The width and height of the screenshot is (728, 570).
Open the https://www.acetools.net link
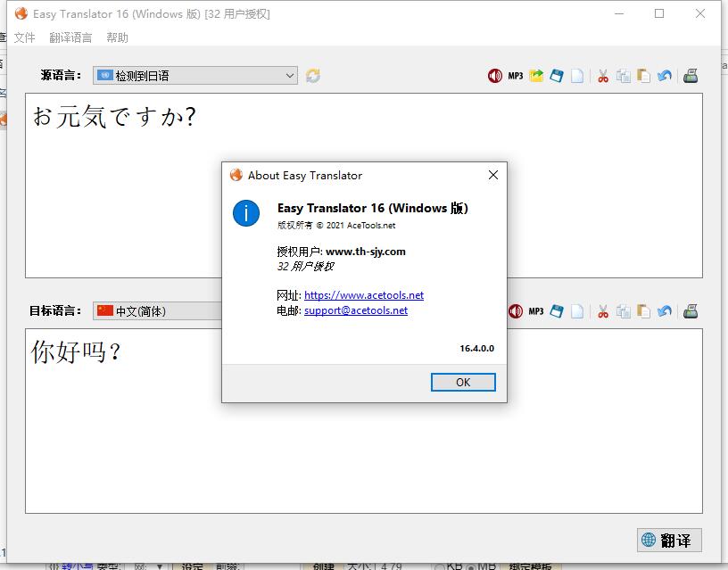pyautogui.click(x=364, y=295)
